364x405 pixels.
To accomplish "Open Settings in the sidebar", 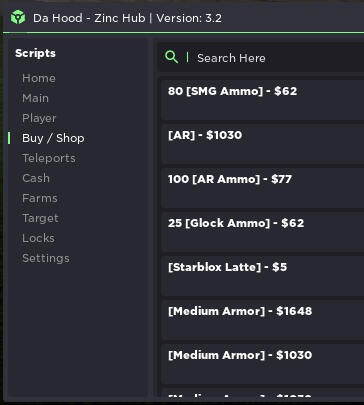I will [46, 258].
